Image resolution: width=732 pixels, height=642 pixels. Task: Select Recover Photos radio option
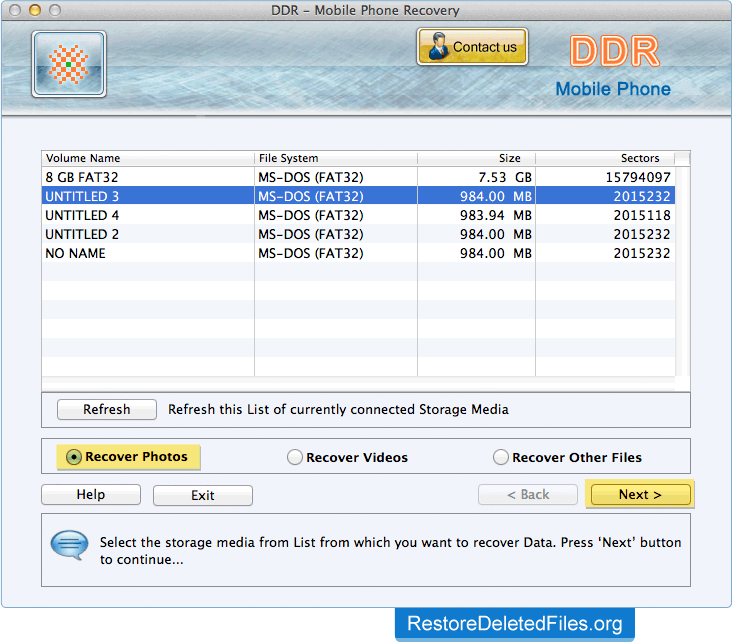(x=128, y=457)
